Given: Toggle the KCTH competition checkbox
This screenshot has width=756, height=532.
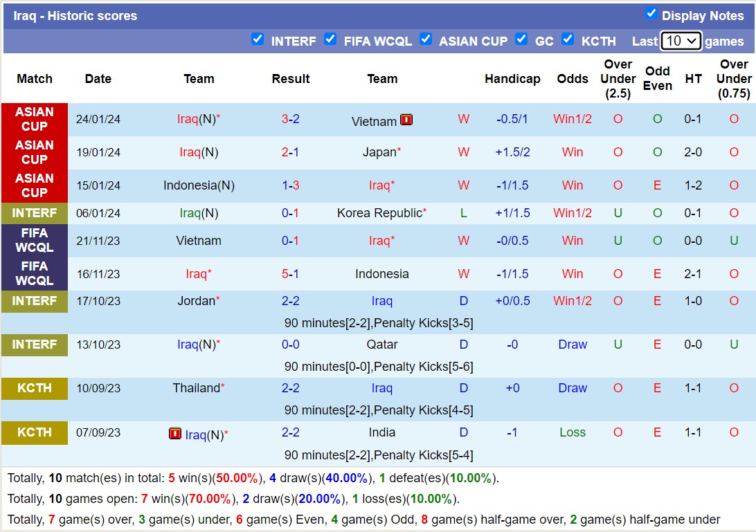Looking at the screenshot, I should (568, 39).
